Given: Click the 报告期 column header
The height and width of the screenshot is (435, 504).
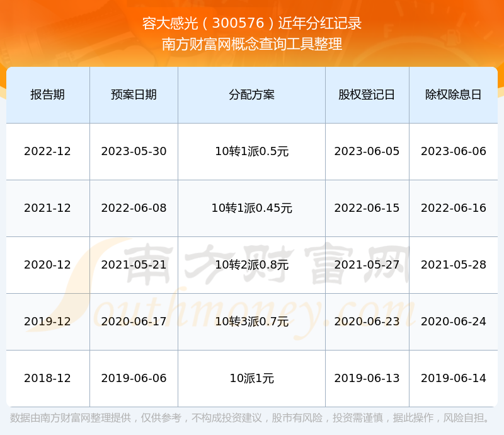Looking at the screenshot, I should click(x=47, y=94).
